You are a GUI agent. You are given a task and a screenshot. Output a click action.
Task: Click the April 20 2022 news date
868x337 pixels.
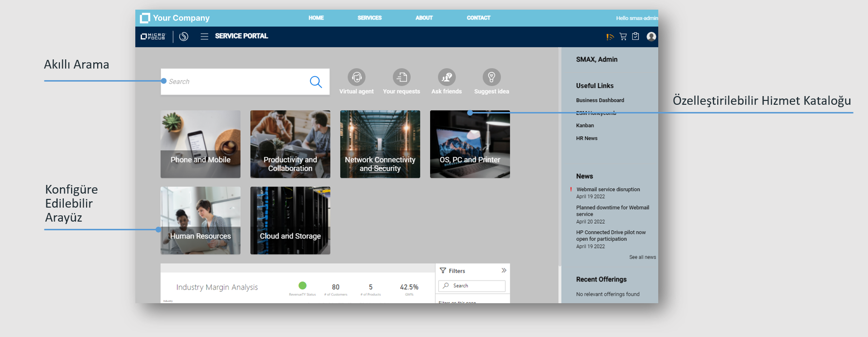click(x=591, y=222)
